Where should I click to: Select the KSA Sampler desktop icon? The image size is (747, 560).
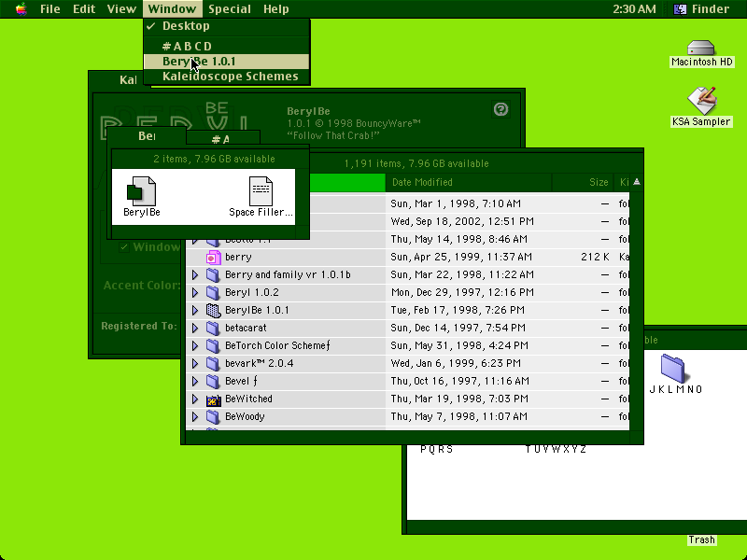click(x=701, y=100)
